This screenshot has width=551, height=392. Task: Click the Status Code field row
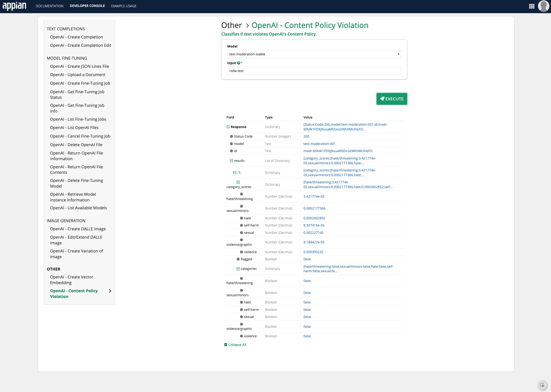pyautogui.click(x=314, y=137)
